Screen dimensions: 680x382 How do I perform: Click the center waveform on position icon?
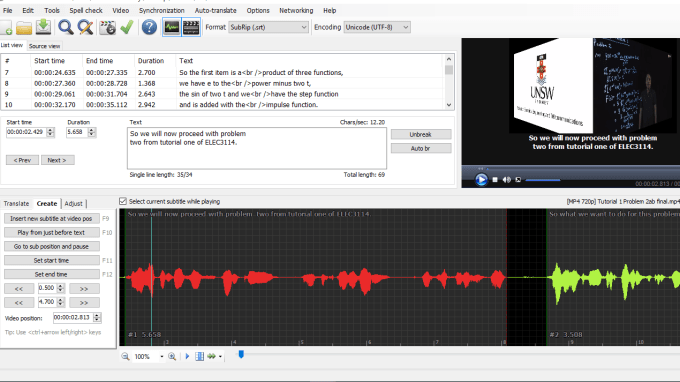tap(199, 356)
